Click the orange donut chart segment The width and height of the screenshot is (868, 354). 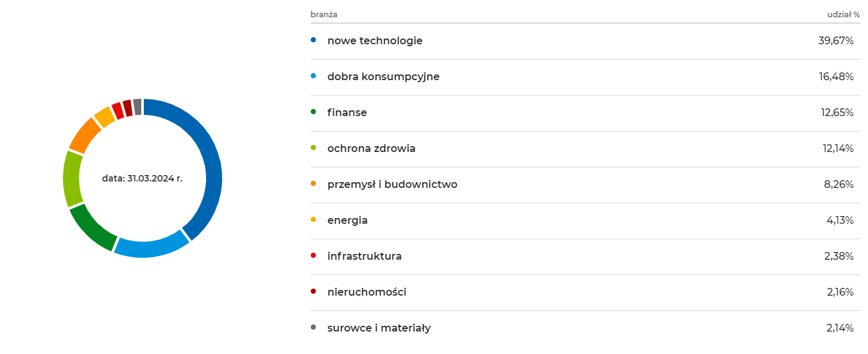pos(85,134)
